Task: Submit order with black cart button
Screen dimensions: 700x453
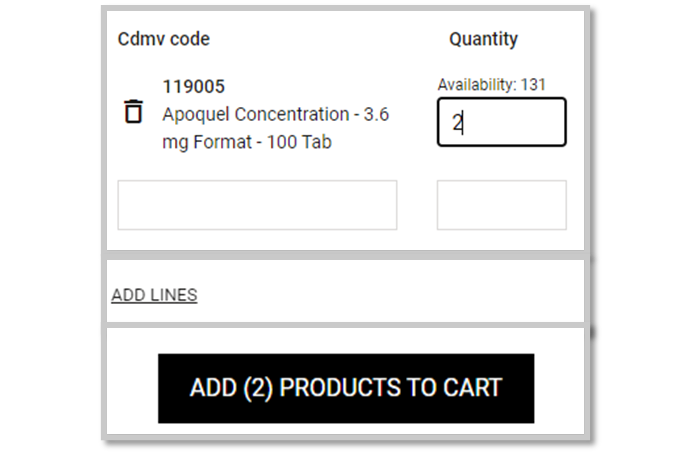Action: (346, 388)
